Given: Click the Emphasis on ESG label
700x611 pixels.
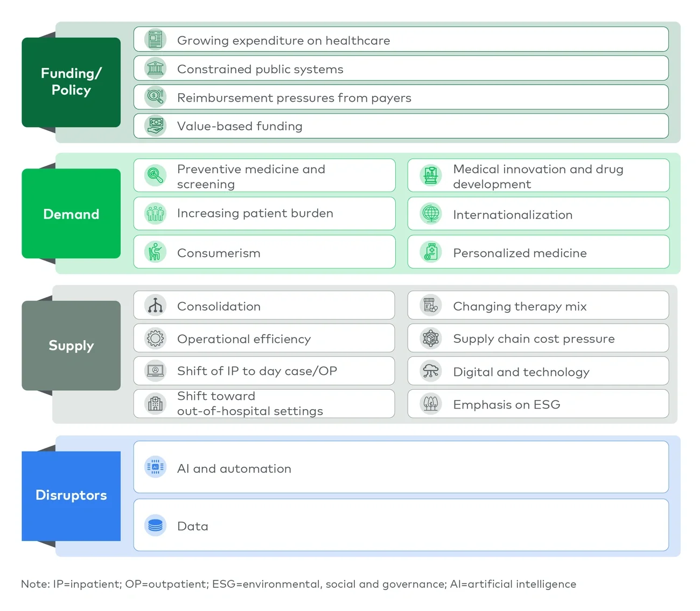Looking at the screenshot, I should tap(506, 404).
